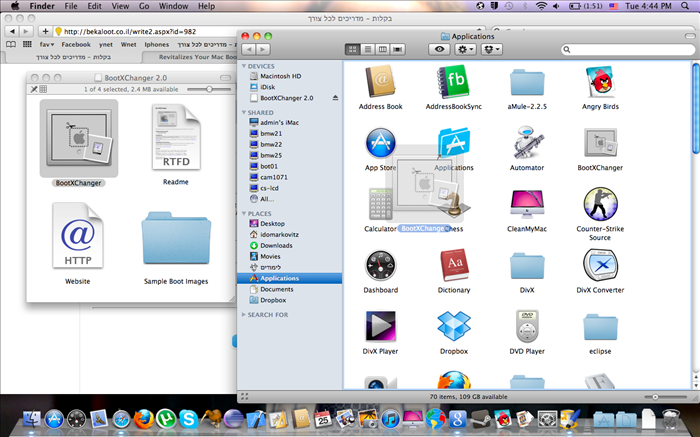Click Facebook bookmark in Safari bar
Screen dimensions: 700x437
tap(76, 44)
